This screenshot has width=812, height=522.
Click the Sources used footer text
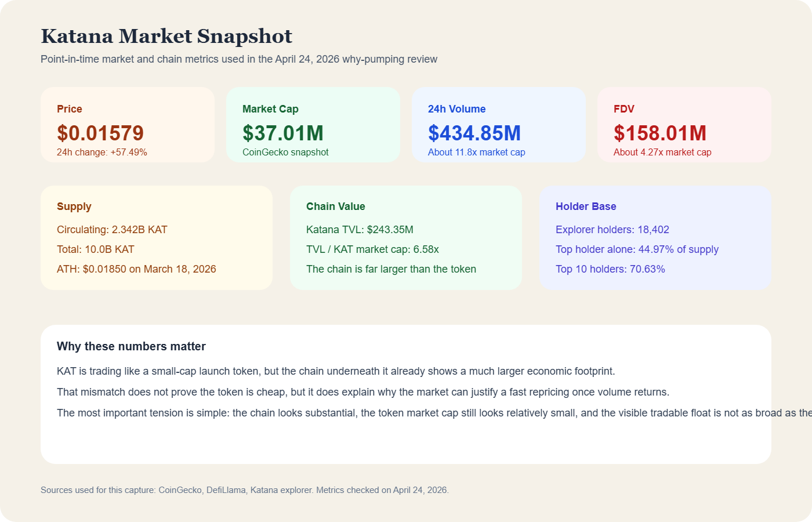[244, 490]
